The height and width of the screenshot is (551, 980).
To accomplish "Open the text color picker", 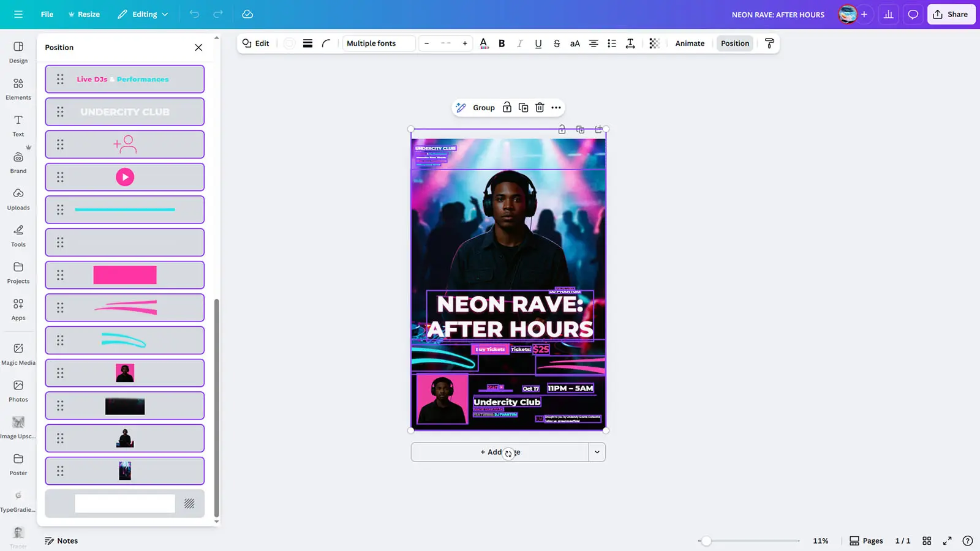I will [483, 43].
